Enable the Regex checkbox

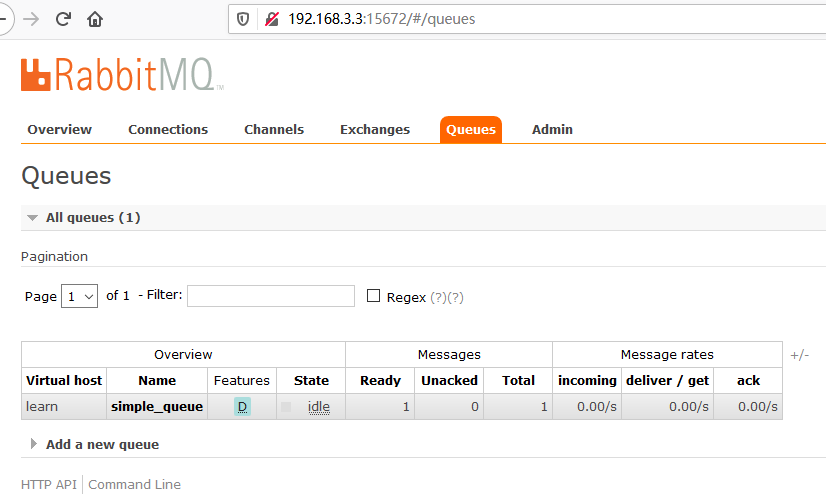pos(374,296)
